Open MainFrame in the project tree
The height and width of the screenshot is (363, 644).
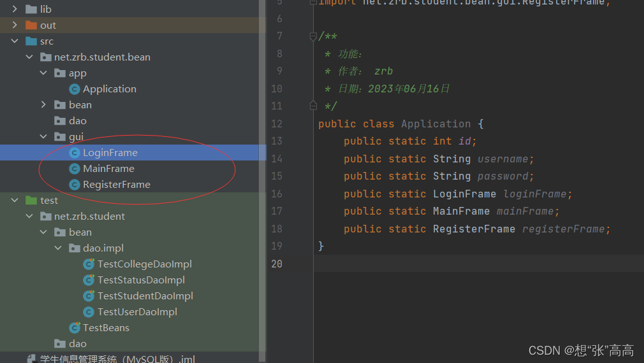click(x=108, y=169)
